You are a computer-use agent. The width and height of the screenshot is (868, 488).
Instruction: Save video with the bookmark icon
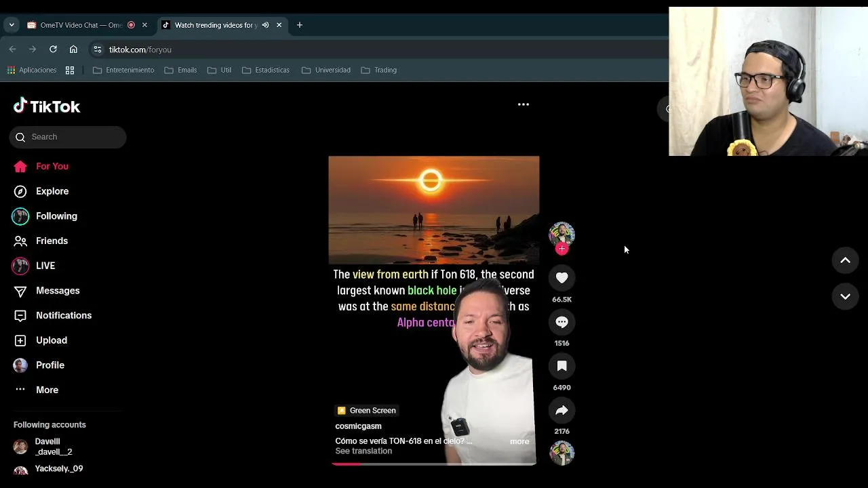tap(561, 367)
